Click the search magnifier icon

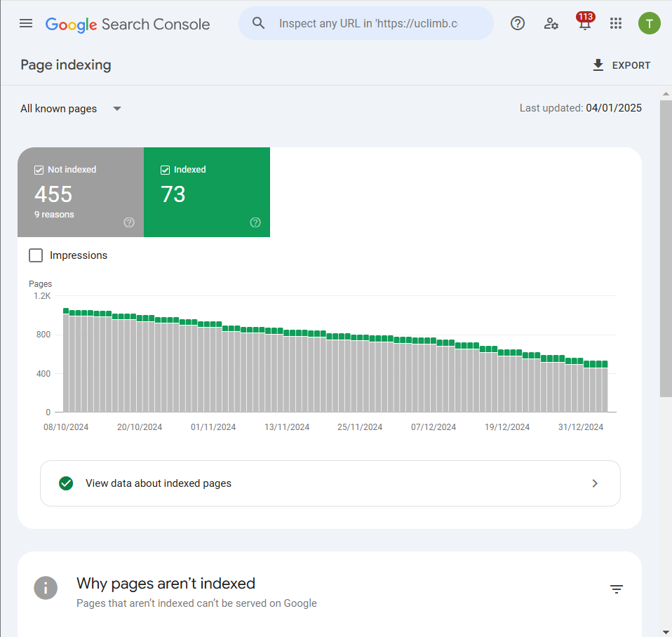pyautogui.click(x=259, y=23)
